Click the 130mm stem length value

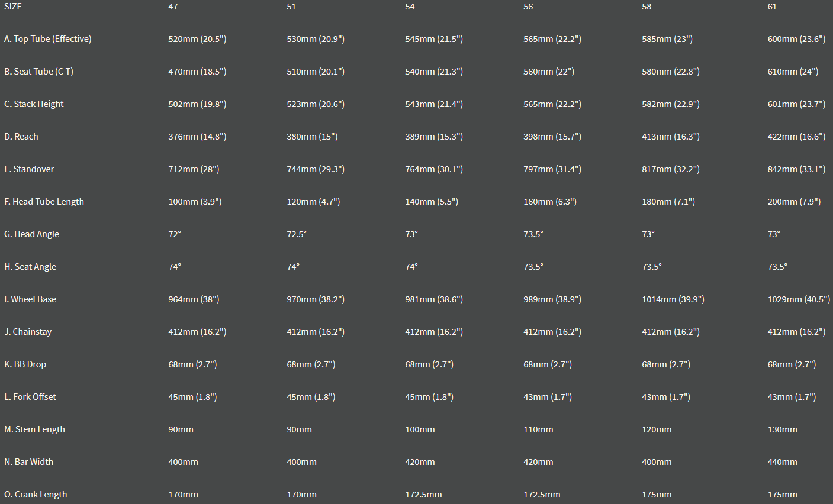click(782, 429)
